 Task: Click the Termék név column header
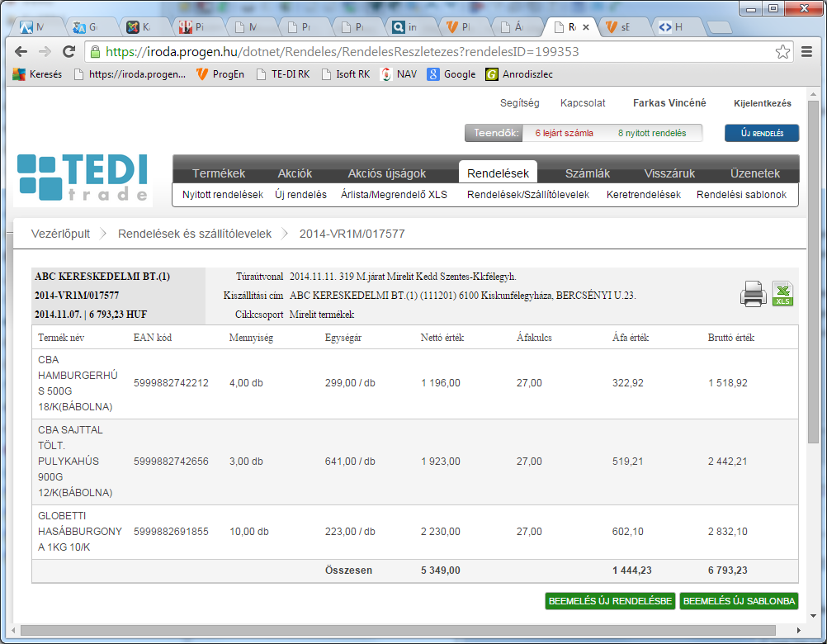60,338
